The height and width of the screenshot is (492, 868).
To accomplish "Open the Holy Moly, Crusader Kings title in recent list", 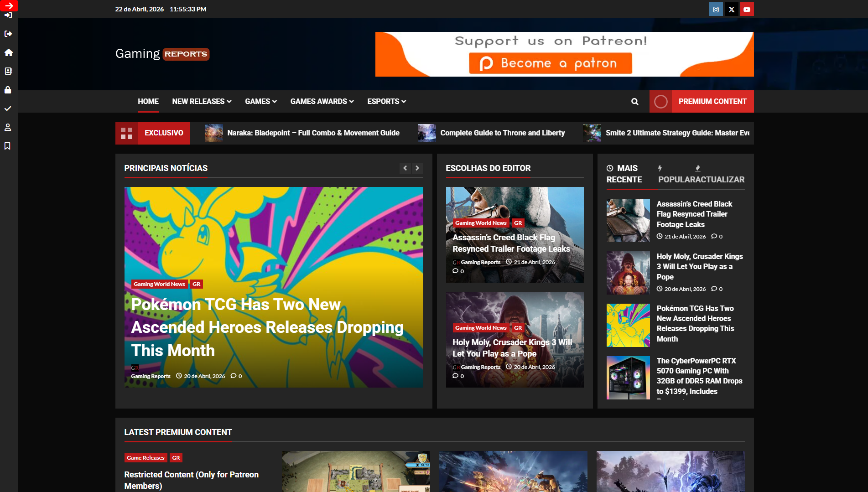I will point(700,267).
